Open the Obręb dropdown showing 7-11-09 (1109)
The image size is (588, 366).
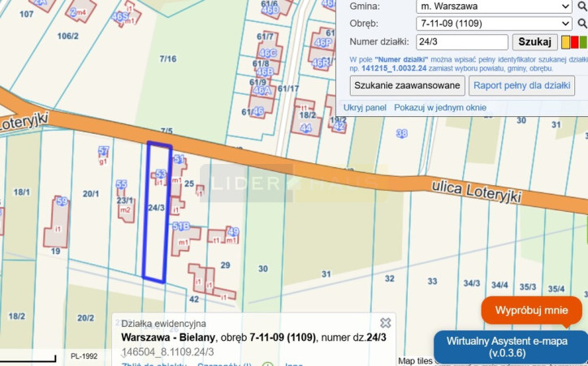tap(494, 24)
